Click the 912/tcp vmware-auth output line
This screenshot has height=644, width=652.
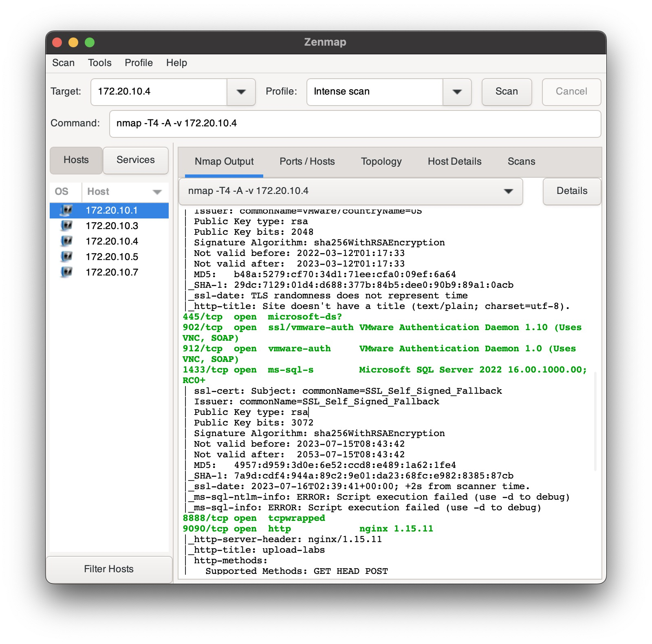(379, 354)
